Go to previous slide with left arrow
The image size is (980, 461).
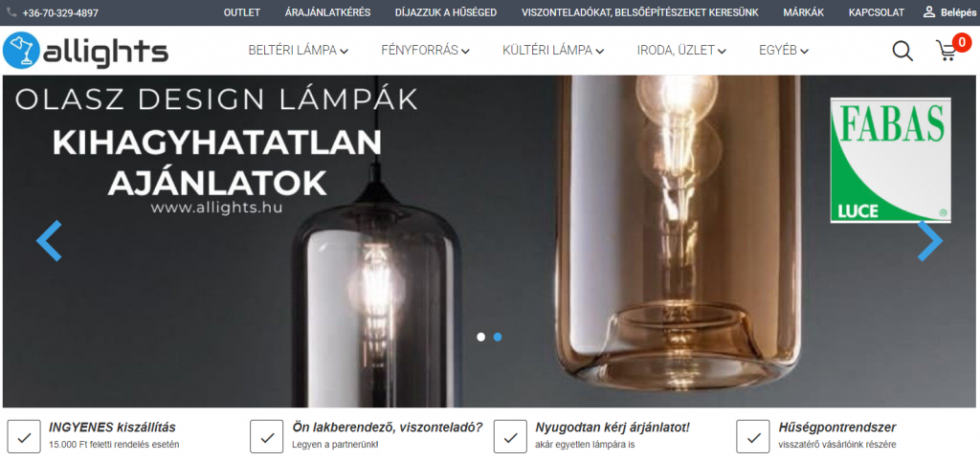[x=49, y=240]
